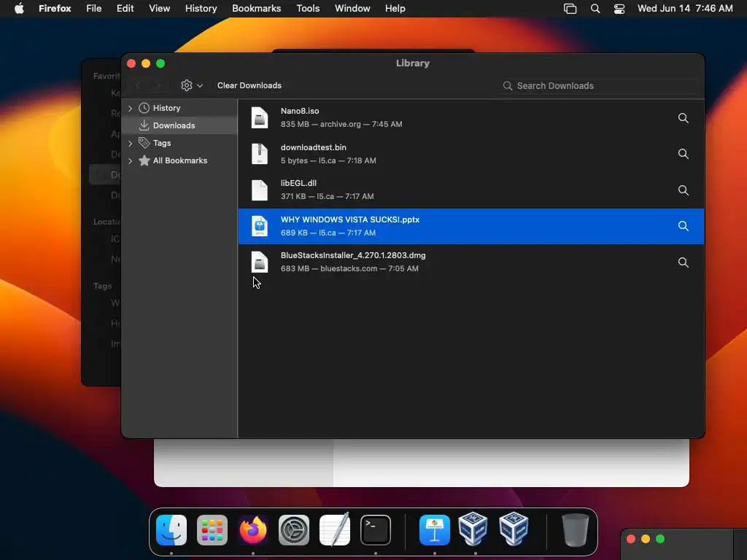
Task: Click Clear Downloads button
Action: click(x=249, y=86)
